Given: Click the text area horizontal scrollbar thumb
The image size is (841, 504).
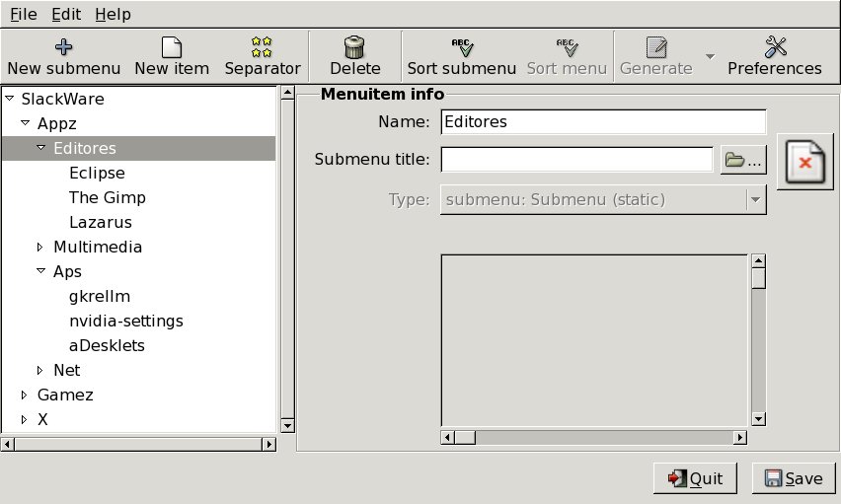Looking at the screenshot, I should coord(465,438).
